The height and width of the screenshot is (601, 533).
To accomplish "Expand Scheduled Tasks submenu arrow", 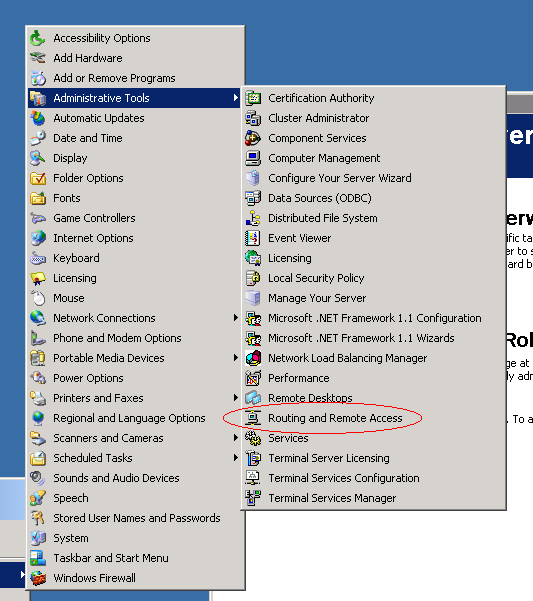I will [x=236, y=458].
